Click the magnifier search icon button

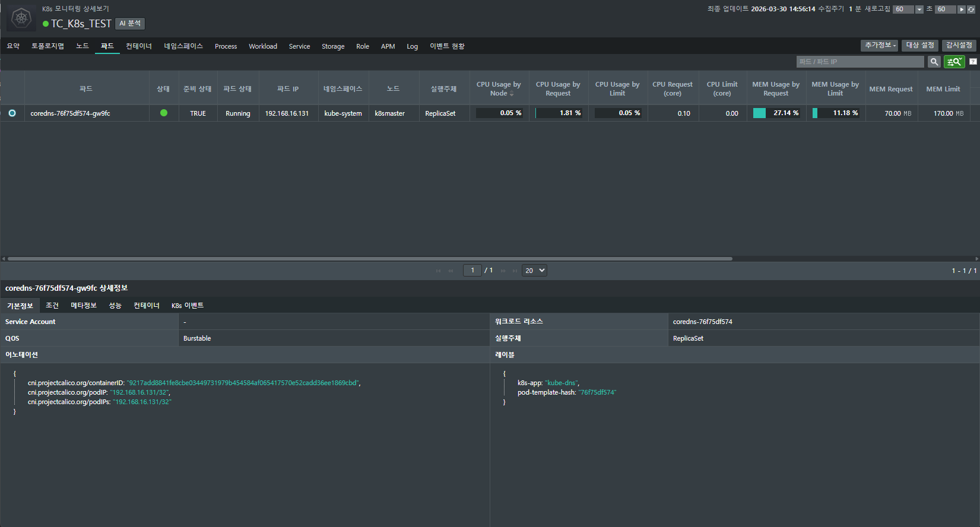tap(934, 62)
